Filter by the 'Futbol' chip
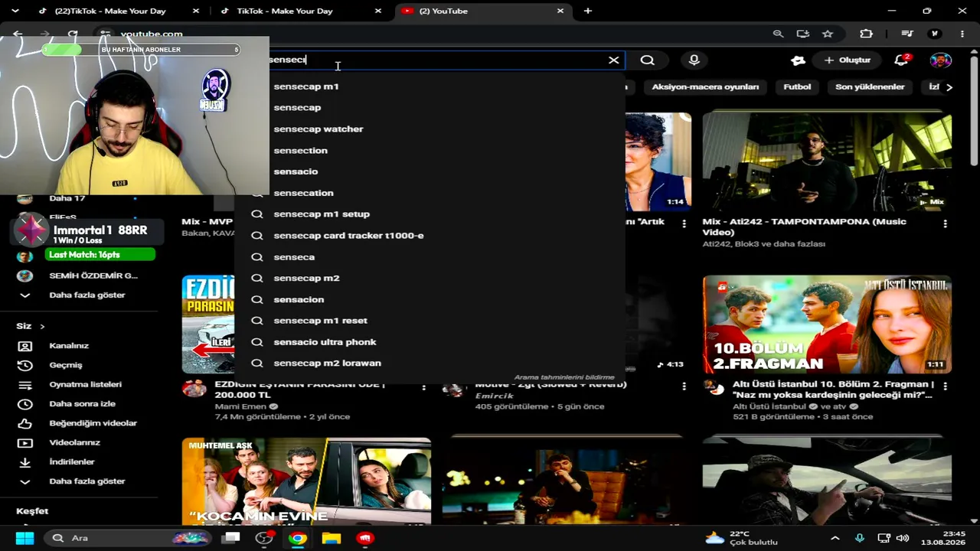Screen dimensions: 980x551 click(797, 87)
